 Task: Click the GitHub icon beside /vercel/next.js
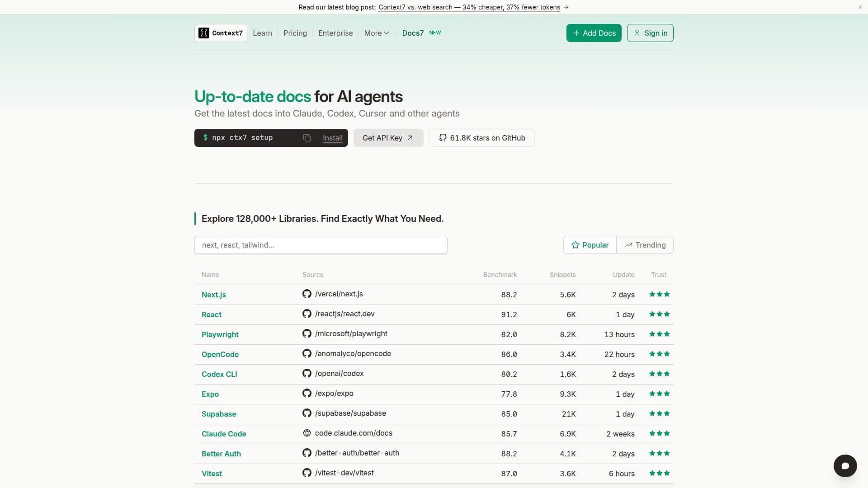[x=307, y=294]
